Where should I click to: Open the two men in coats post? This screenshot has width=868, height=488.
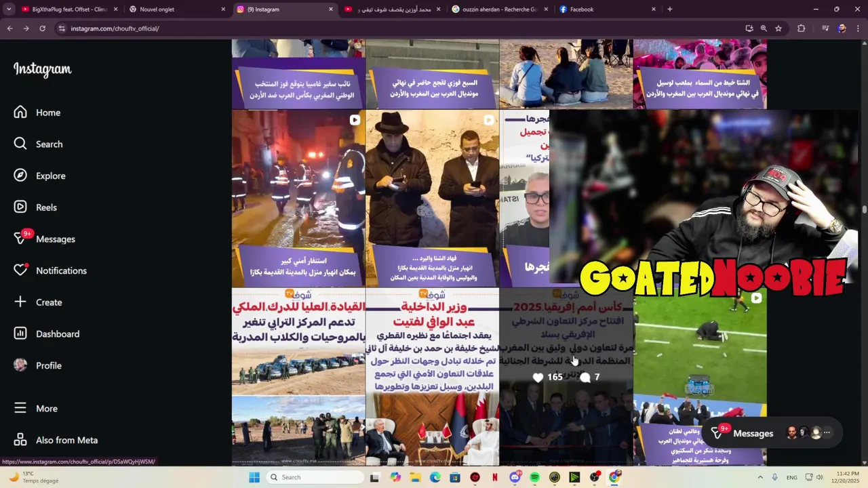[432, 199]
